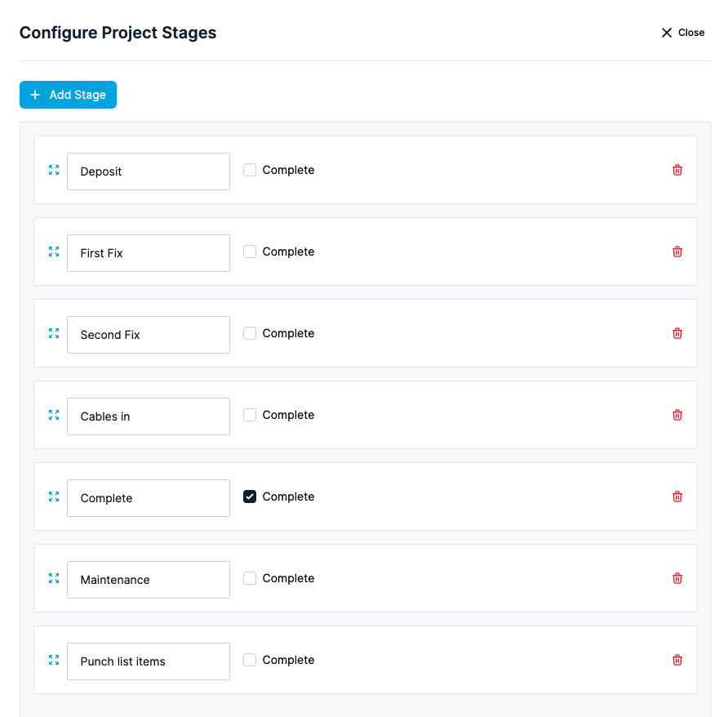Select the move handle beside Second Fix
This screenshot has height=717, width=728.
pos(54,333)
